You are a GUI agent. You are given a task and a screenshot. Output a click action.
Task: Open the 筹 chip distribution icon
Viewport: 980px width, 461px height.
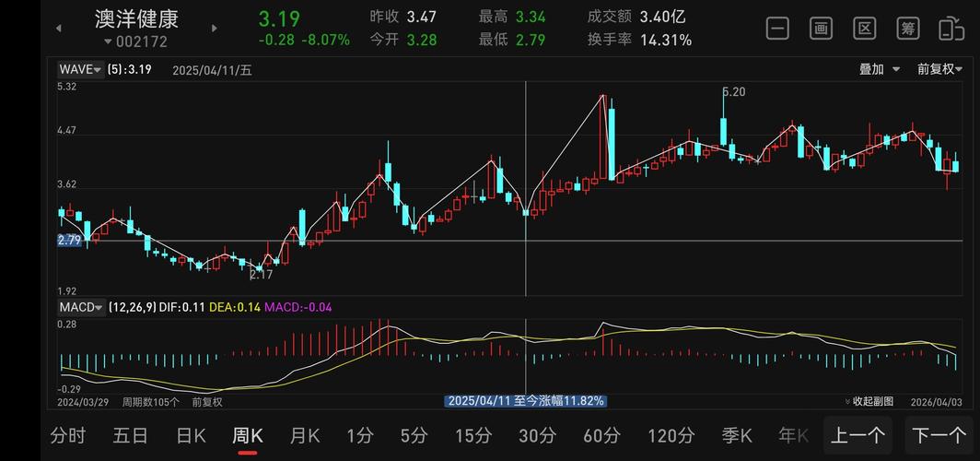point(907,29)
